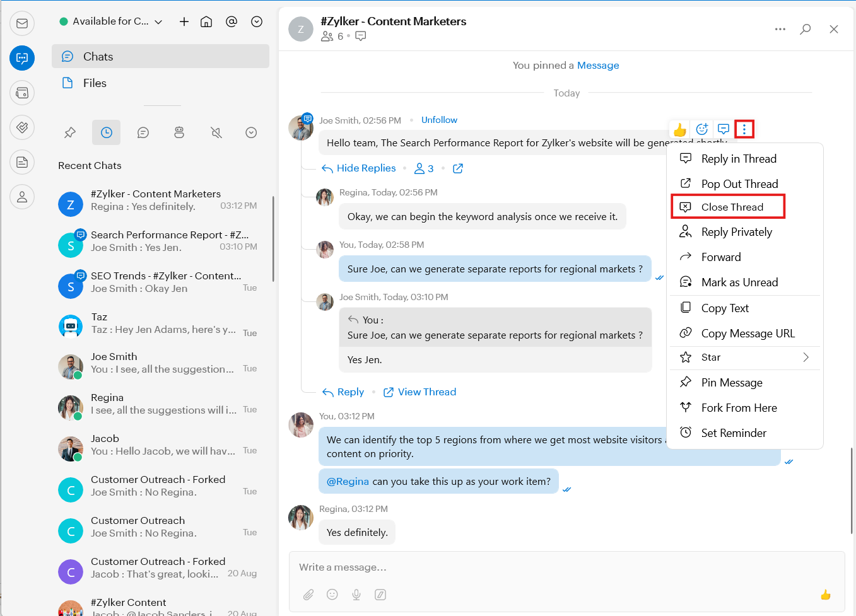Expand the Star submenu arrow
Image resolution: width=856 pixels, height=616 pixels.
pos(806,357)
